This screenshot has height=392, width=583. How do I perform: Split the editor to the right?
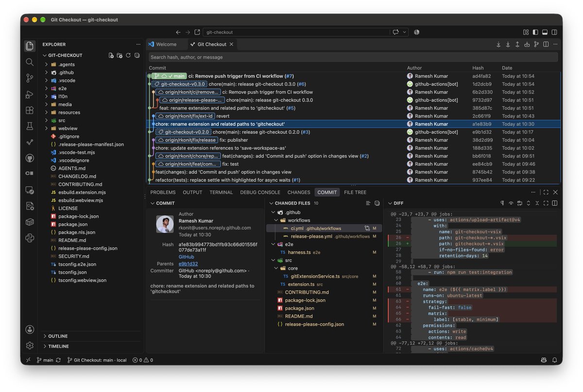546,44
